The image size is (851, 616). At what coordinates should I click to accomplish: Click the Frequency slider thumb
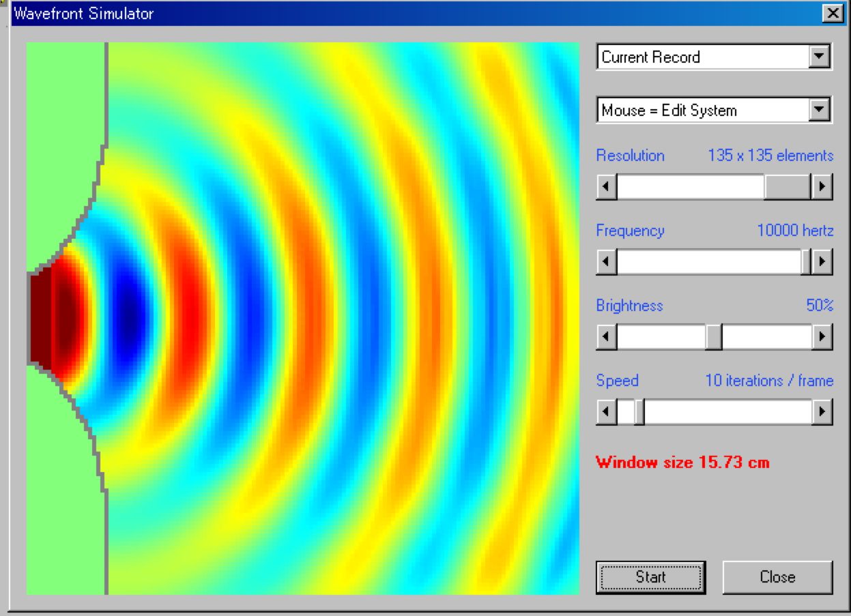806,261
